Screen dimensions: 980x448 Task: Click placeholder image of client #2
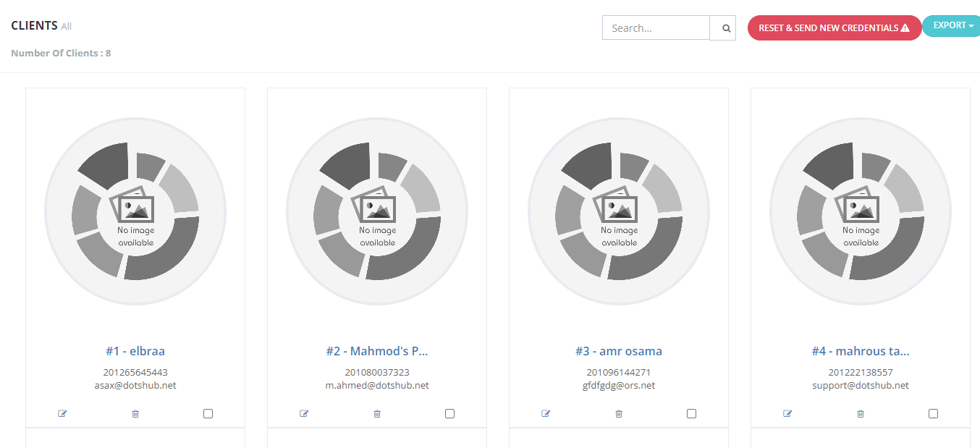(x=377, y=211)
